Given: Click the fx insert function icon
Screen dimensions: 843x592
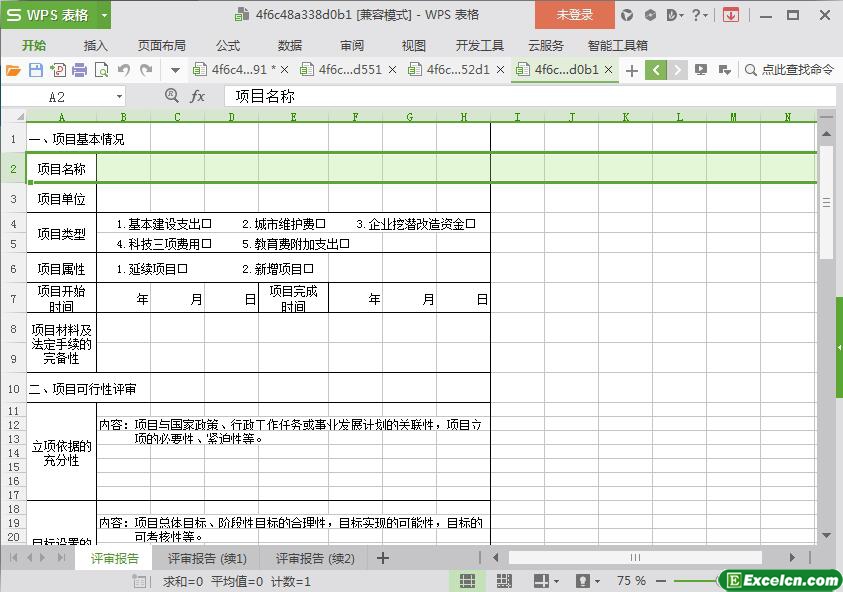Looking at the screenshot, I should (x=198, y=96).
